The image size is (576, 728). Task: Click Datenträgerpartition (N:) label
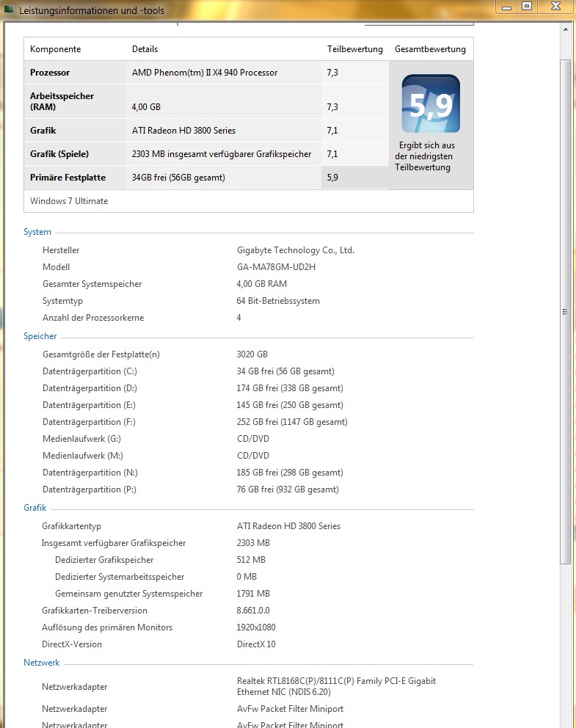(90, 473)
